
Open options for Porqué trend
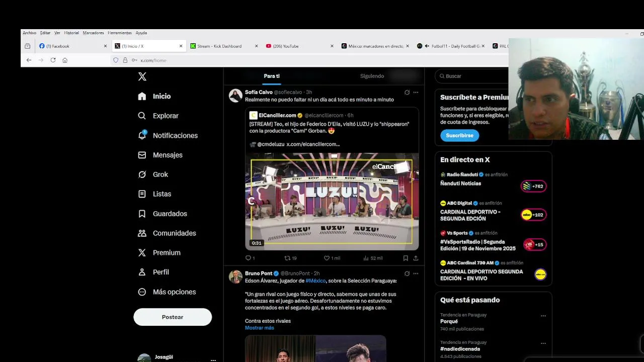click(543, 316)
